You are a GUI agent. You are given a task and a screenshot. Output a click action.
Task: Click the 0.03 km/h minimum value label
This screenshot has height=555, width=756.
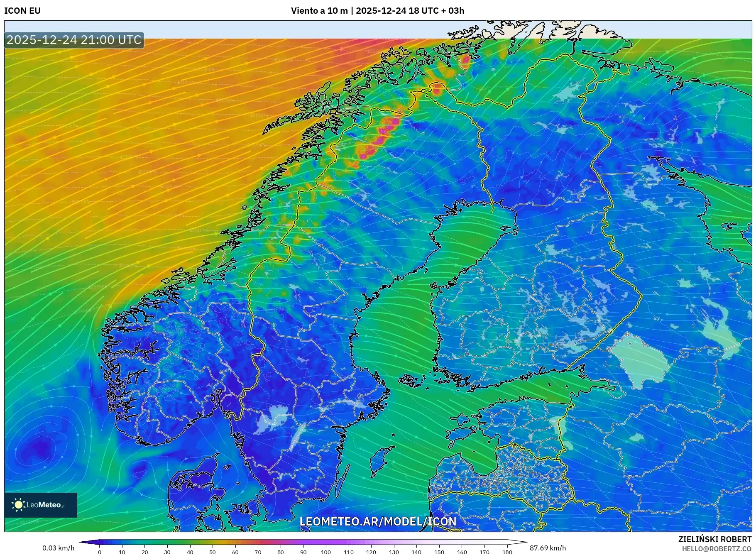[59, 548]
